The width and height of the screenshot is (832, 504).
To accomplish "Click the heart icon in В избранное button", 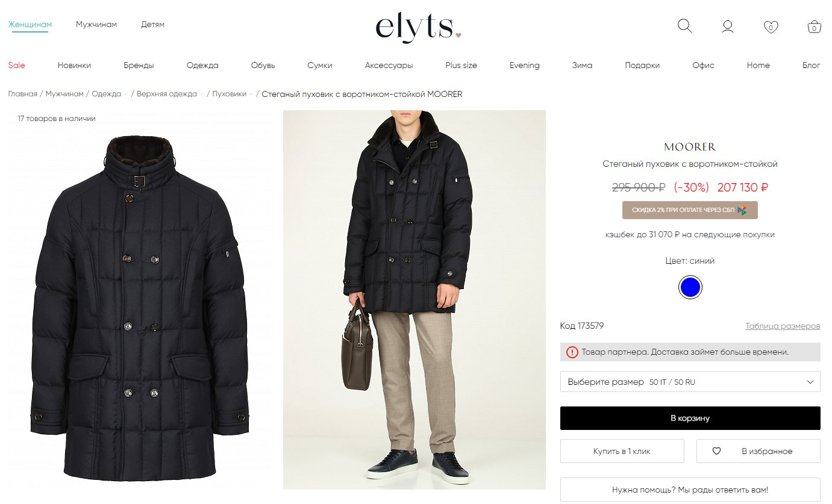I will point(716,451).
